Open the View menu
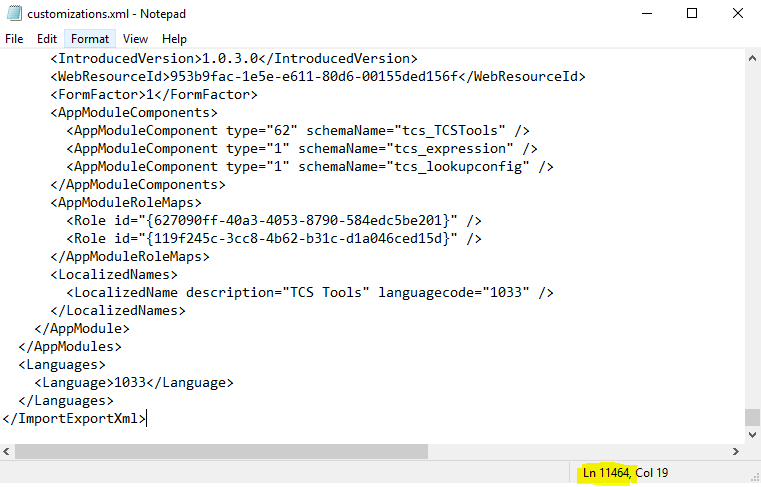 (x=135, y=39)
